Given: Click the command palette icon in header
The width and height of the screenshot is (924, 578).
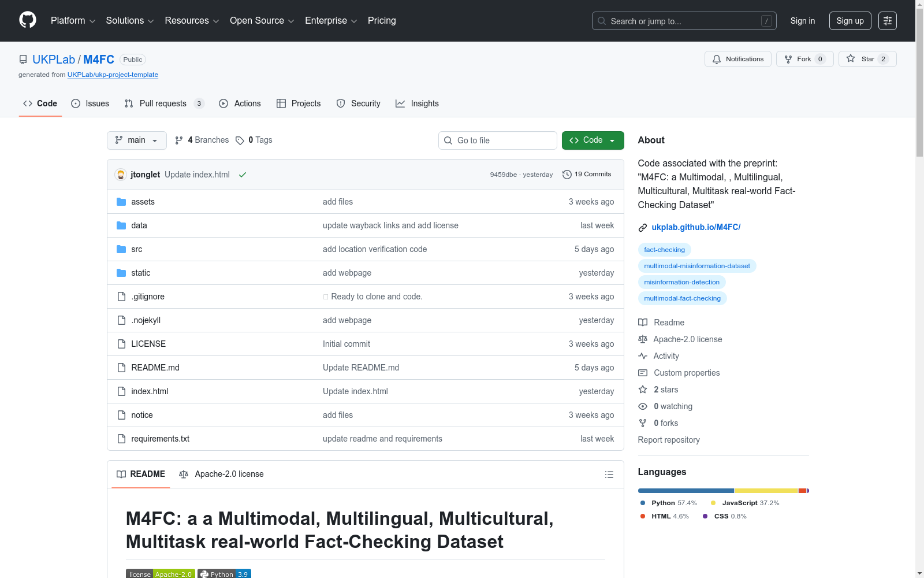Looking at the screenshot, I should [x=888, y=21].
